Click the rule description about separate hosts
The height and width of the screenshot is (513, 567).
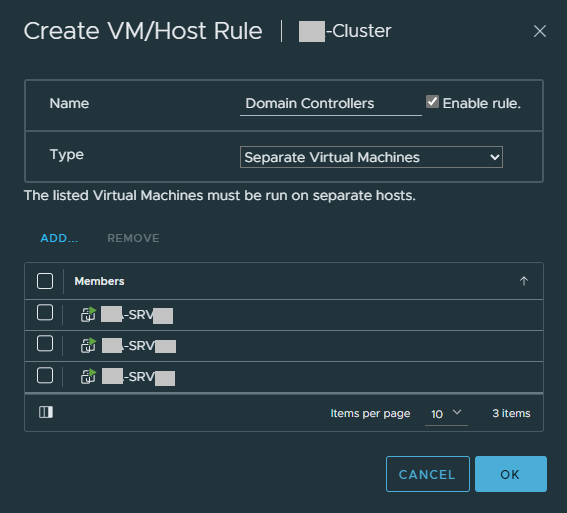[x=220, y=196]
